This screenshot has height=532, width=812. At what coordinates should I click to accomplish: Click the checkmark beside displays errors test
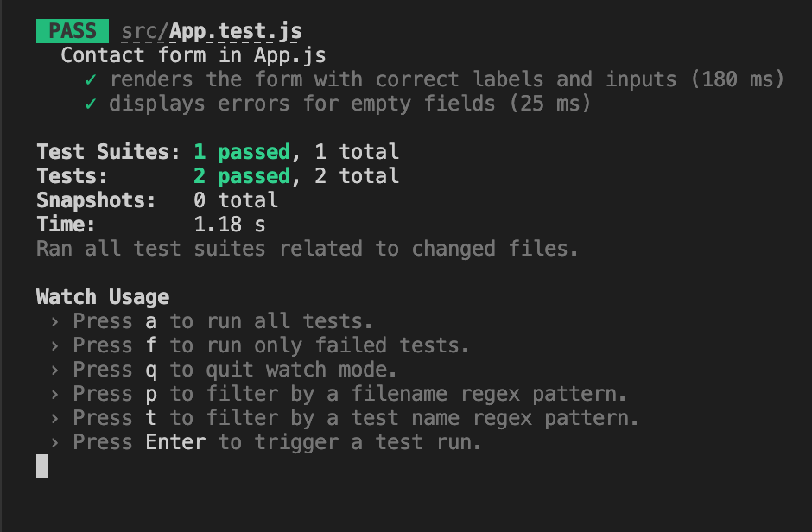click(x=91, y=104)
